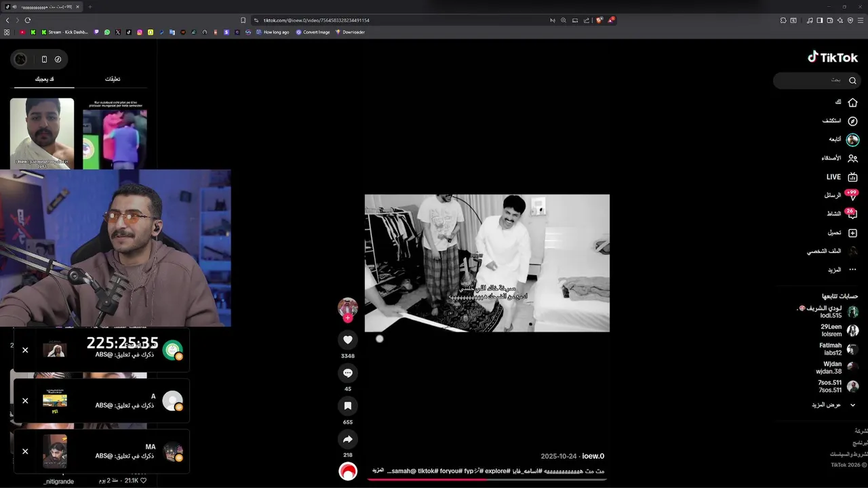
Task: Open Brave Shields lion icon
Action: [x=599, y=20]
